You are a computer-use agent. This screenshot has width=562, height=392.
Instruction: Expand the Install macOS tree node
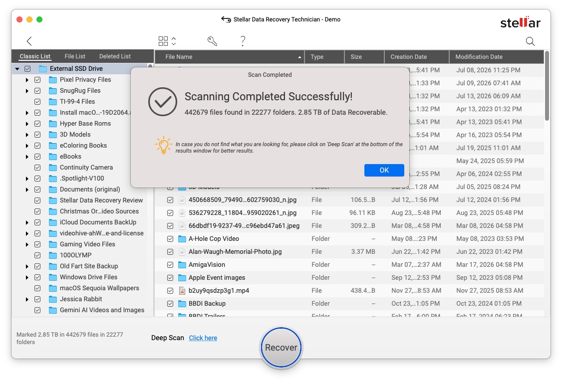pos(27,113)
